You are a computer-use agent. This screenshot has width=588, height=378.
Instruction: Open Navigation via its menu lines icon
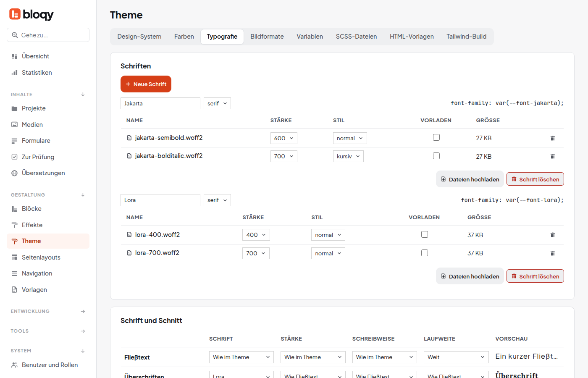pos(14,273)
